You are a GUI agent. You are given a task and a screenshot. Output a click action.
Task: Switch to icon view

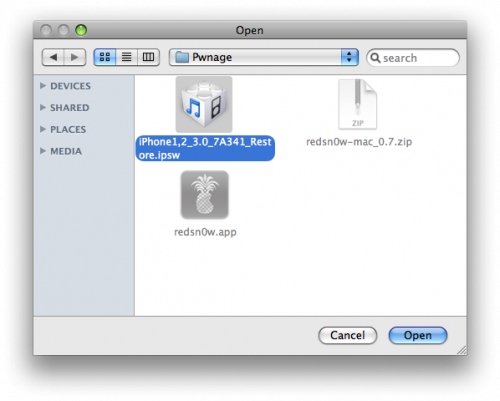pyautogui.click(x=105, y=57)
